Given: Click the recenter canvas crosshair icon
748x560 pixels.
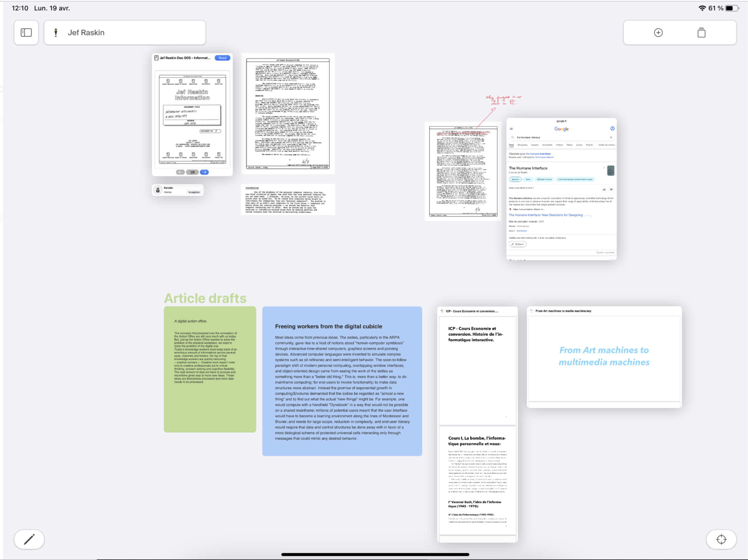Looking at the screenshot, I should [x=721, y=539].
